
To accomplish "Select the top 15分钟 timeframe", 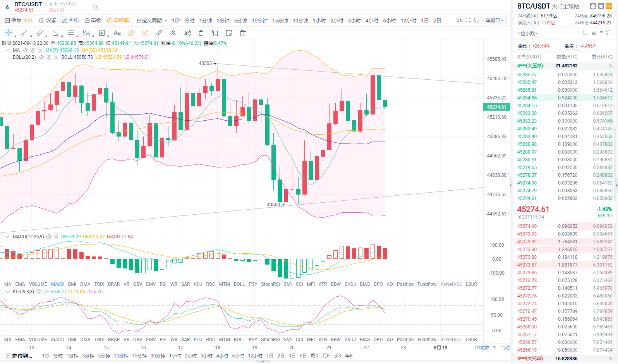I will [x=280, y=21].
